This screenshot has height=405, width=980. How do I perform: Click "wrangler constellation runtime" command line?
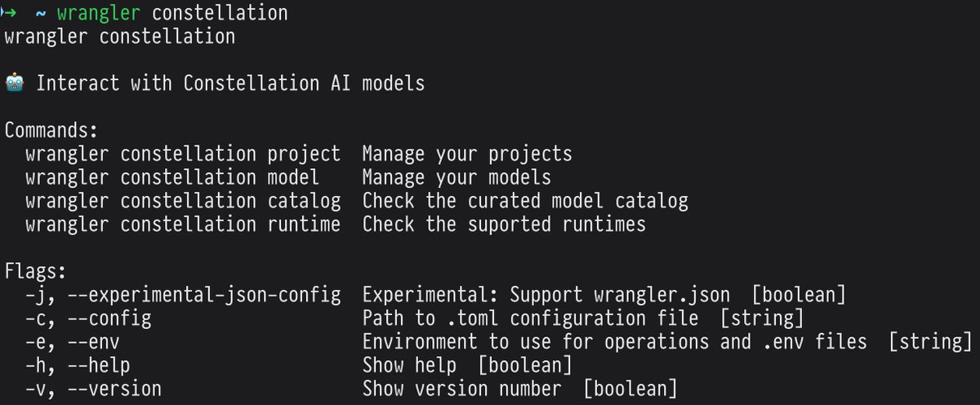pyautogui.click(x=183, y=224)
